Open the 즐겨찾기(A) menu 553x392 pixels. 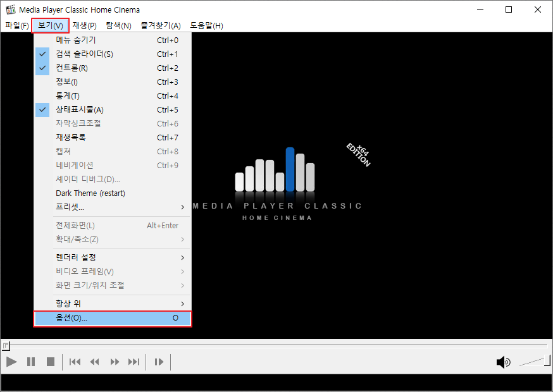pyautogui.click(x=161, y=25)
